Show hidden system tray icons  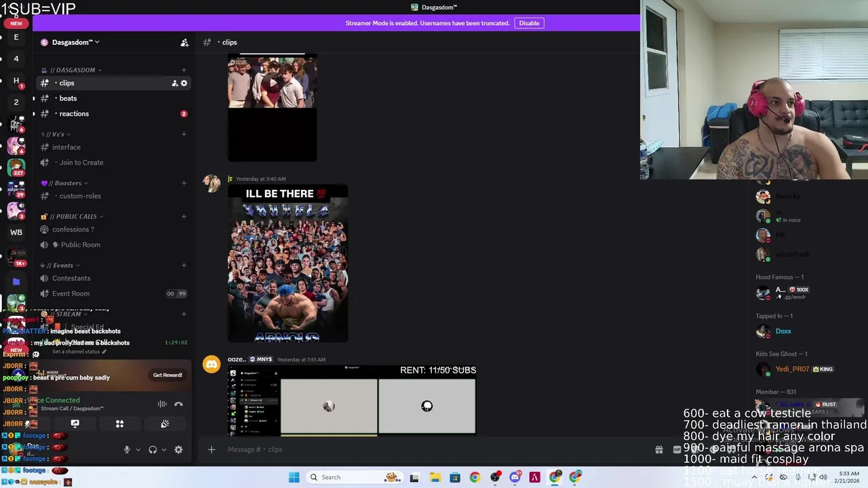click(754, 477)
